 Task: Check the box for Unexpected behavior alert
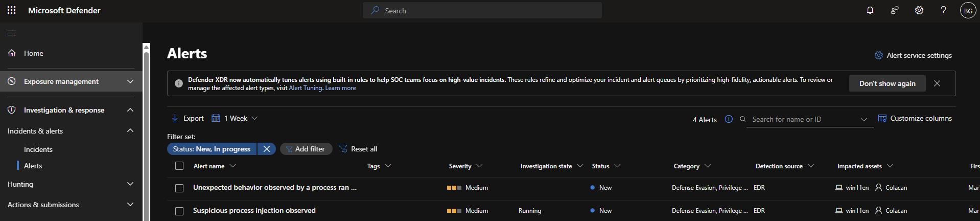[179, 188]
